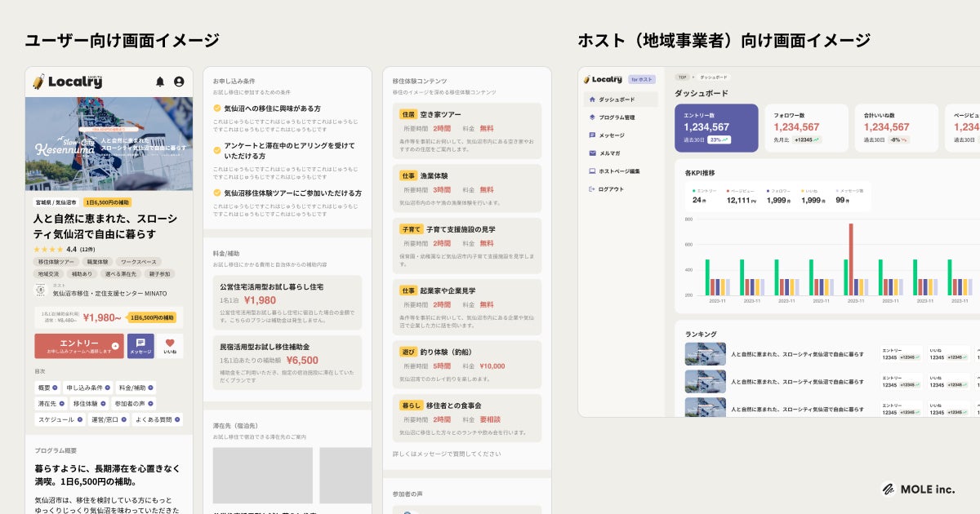
Task: Jump to 申し込み条件 section link
Action: 87,388
